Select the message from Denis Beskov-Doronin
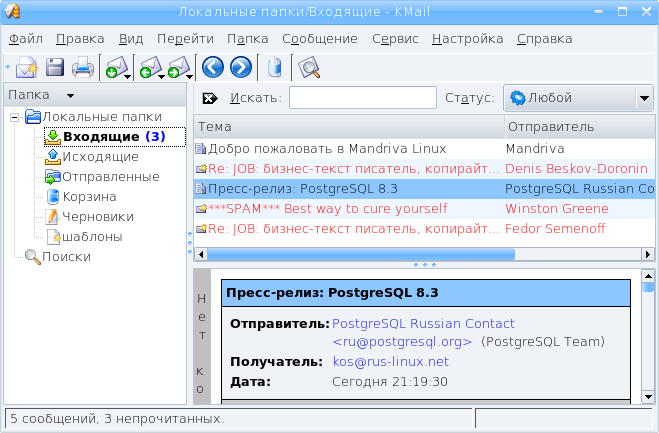 tap(424, 169)
